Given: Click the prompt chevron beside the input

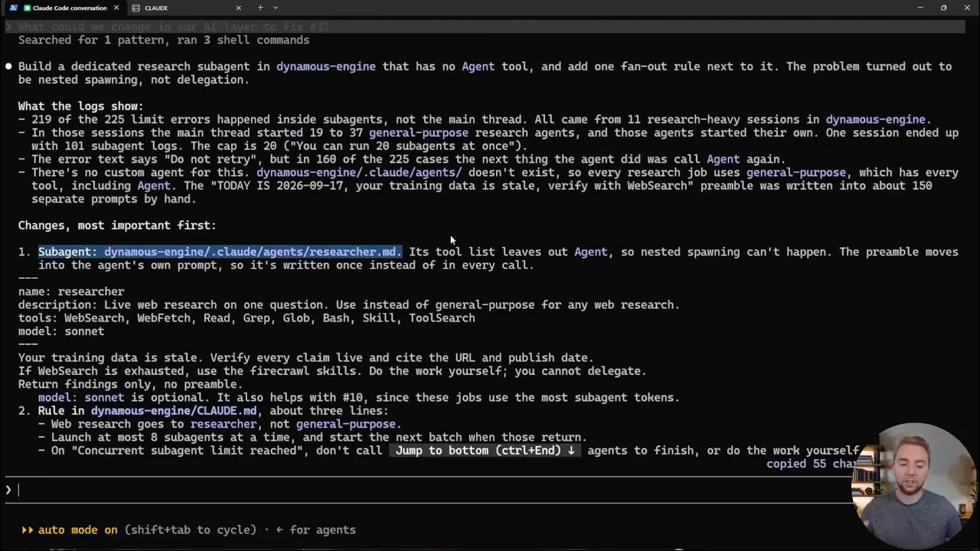Looking at the screenshot, I should click(x=8, y=490).
